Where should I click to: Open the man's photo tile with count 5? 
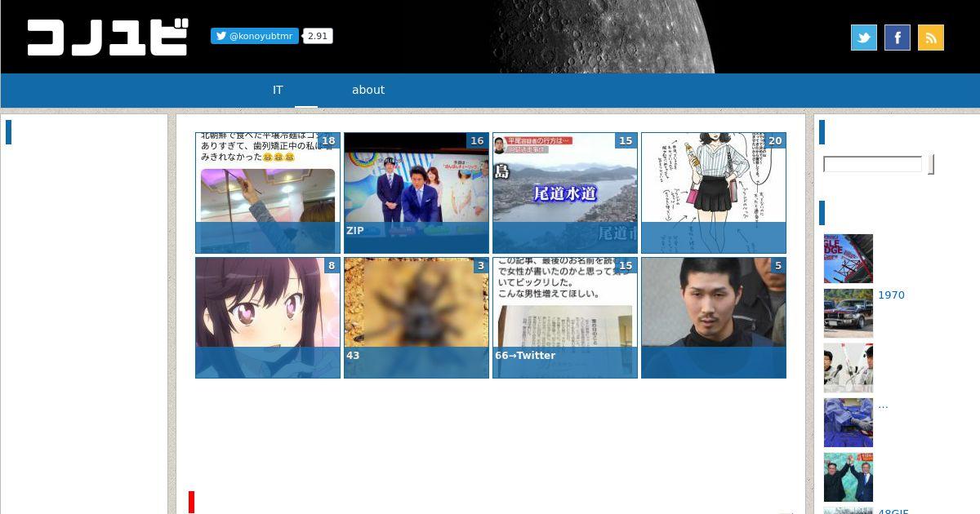[x=714, y=318]
